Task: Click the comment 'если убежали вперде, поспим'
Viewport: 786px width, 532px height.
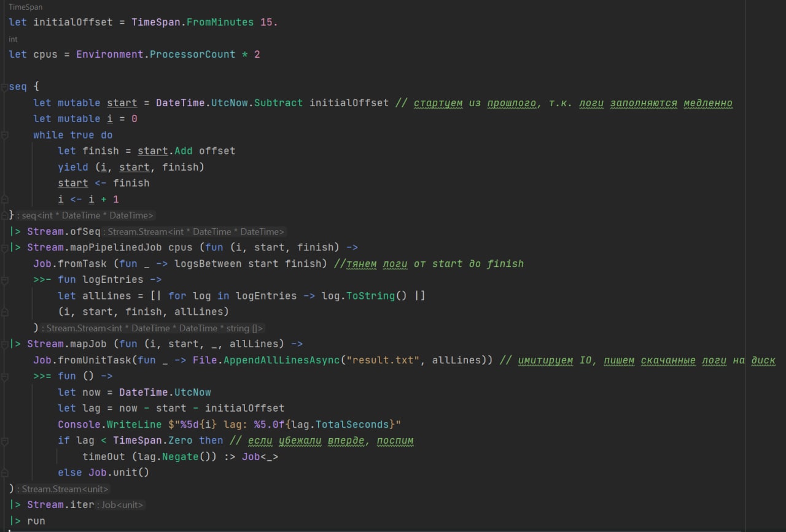Action: point(331,441)
